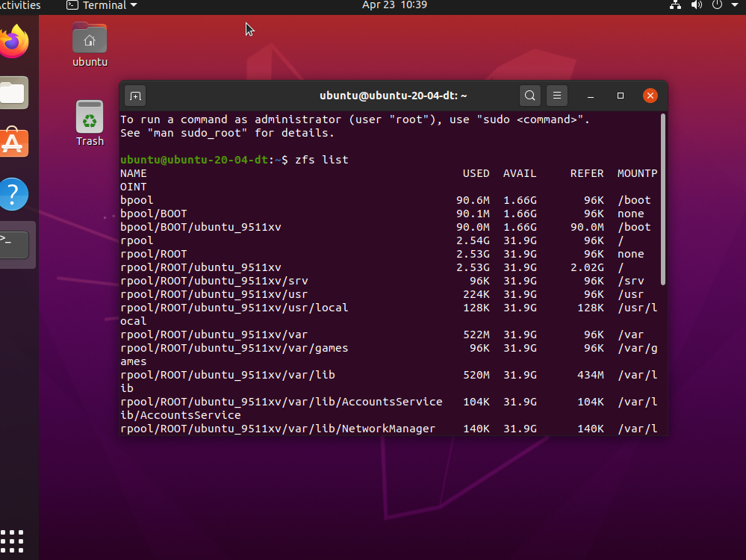
Task: Open the terminal hamburger menu
Action: pyautogui.click(x=556, y=96)
